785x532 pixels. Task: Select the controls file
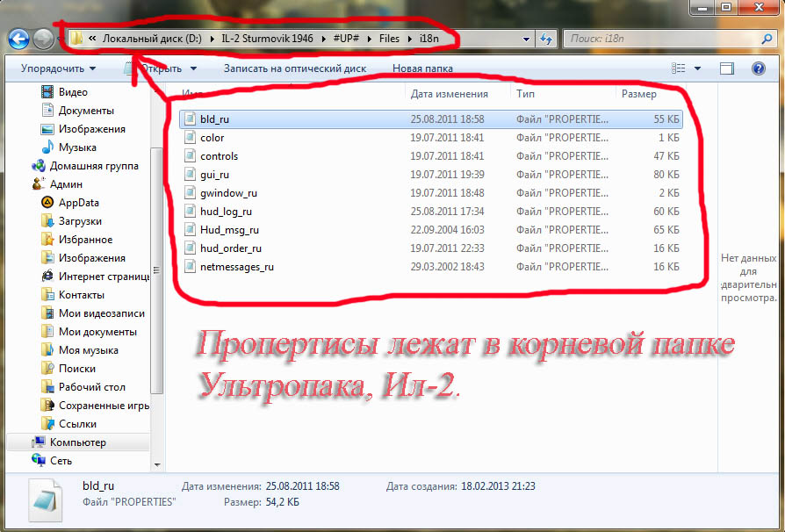click(430, 156)
